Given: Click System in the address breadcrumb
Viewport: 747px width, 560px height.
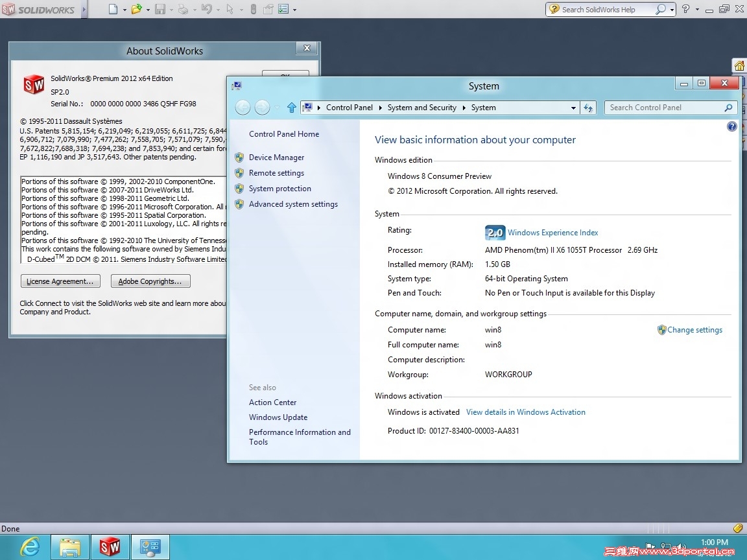Looking at the screenshot, I should tap(484, 108).
